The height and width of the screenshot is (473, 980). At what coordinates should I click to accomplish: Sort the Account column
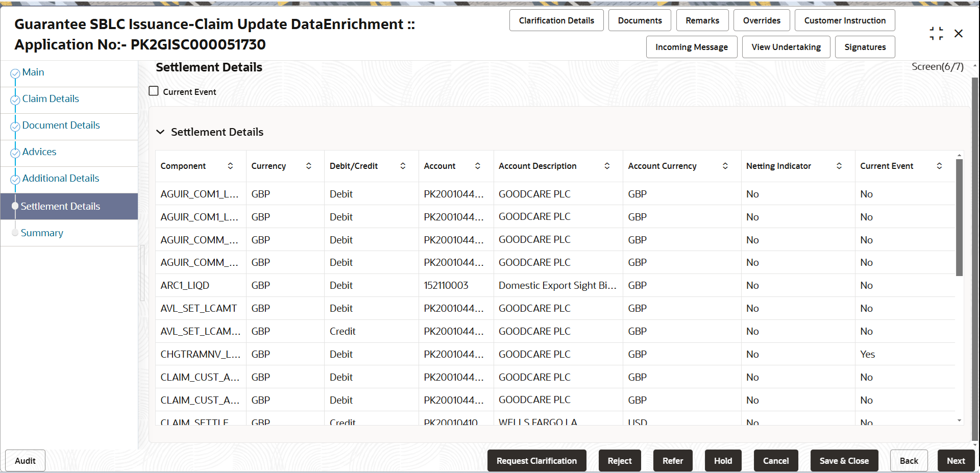tap(478, 166)
